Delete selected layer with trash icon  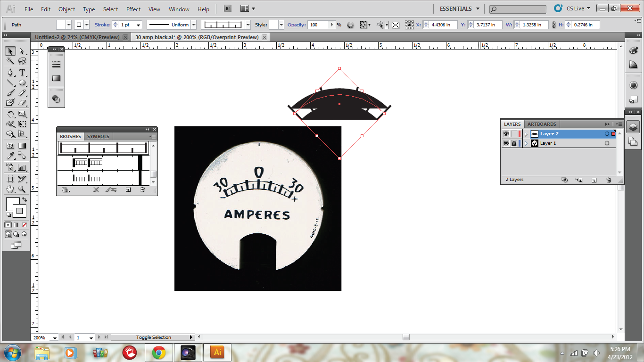tap(609, 180)
